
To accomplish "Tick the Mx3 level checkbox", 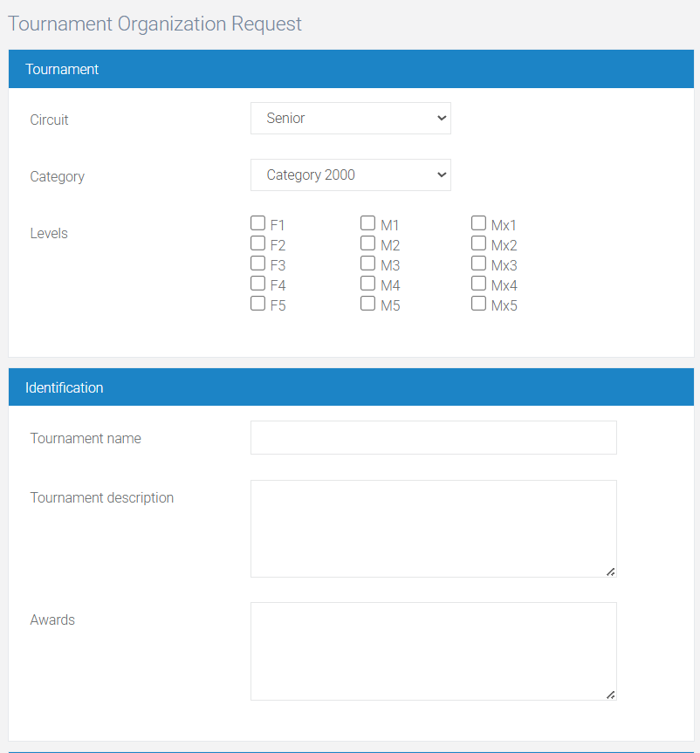I will tap(478, 264).
